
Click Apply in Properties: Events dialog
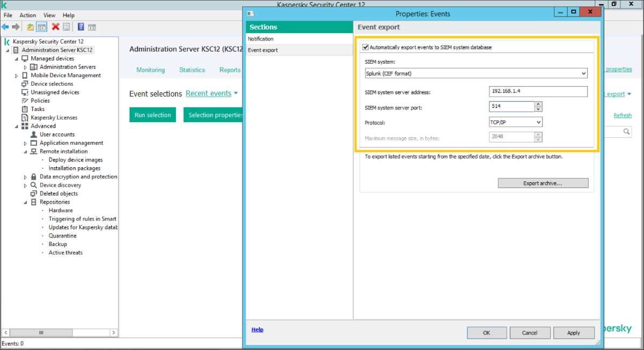coord(574,333)
